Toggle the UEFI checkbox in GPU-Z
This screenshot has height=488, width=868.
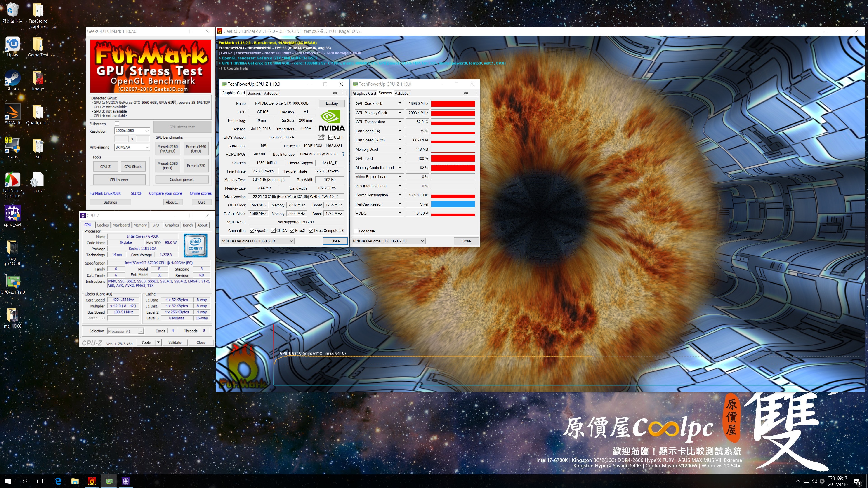330,137
